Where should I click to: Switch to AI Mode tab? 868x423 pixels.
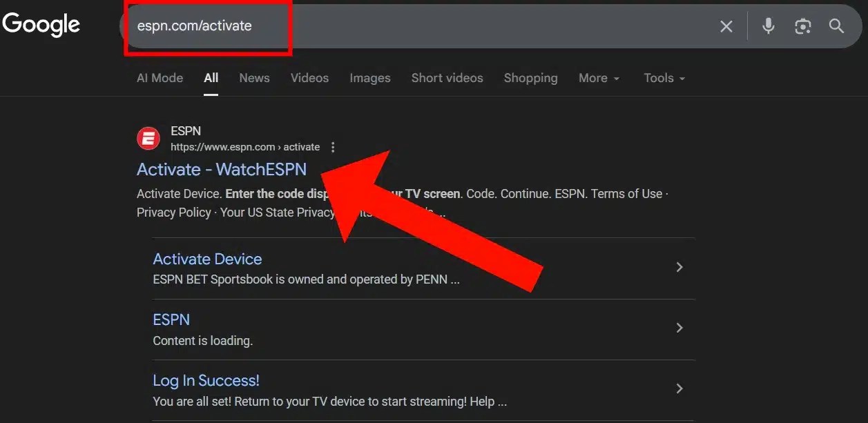point(160,78)
